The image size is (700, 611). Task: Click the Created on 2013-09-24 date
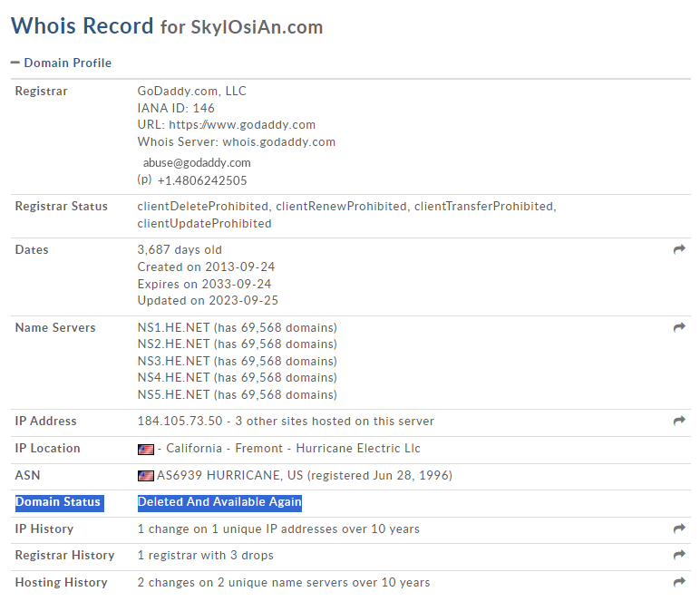[206, 267]
